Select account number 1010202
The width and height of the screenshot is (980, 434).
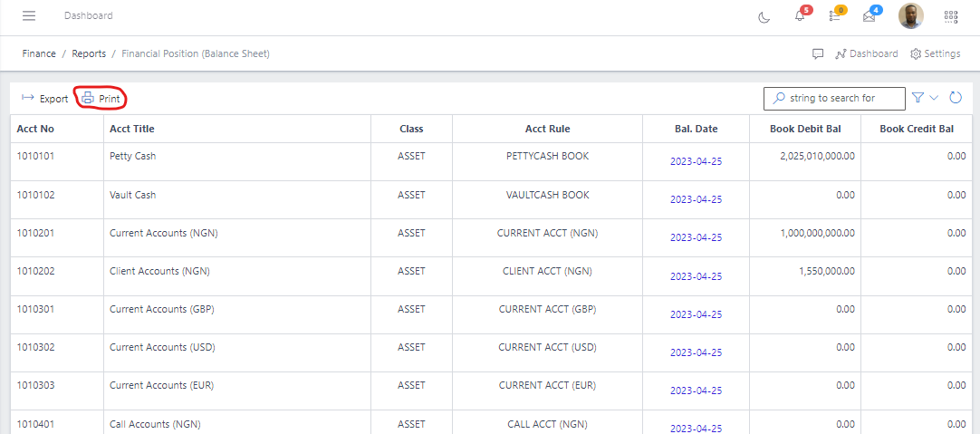pos(35,271)
